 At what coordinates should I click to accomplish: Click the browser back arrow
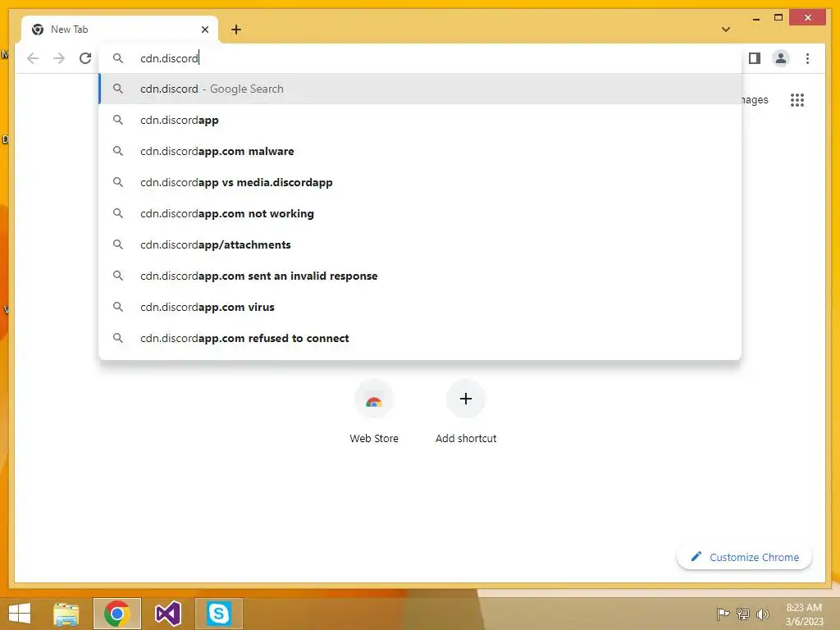(33, 58)
